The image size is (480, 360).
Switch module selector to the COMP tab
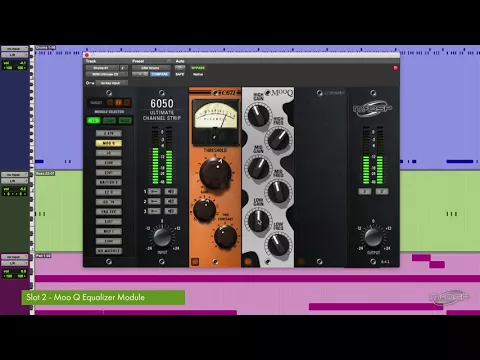pyautogui.click(x=109, y=120)
